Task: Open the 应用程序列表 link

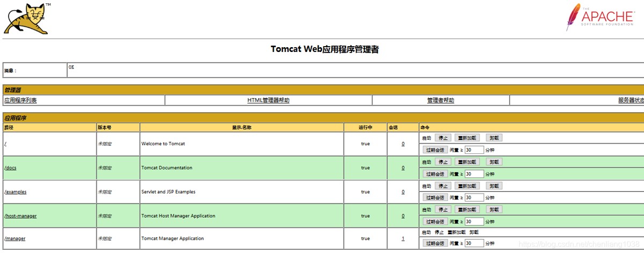Action: tap(20, 100)
